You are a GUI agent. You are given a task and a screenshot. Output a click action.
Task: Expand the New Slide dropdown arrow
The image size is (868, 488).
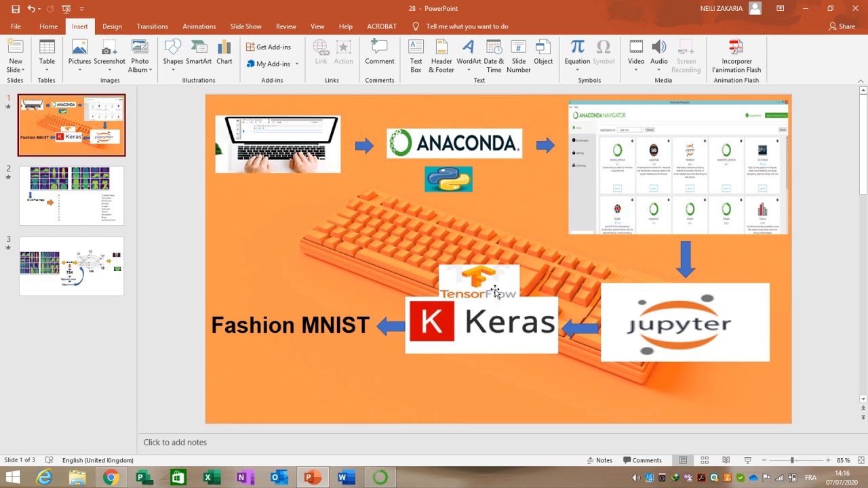[22, 70]
